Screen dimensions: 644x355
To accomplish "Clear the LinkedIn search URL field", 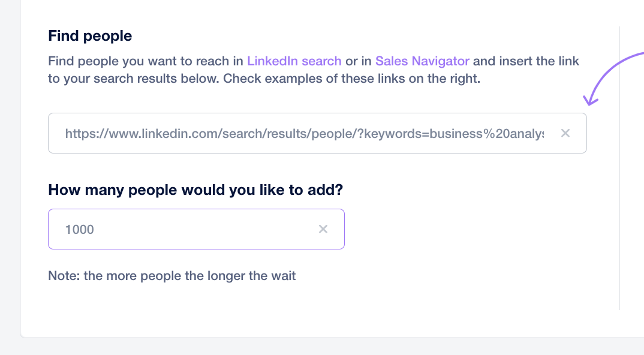I will click(x=565, y=133).
